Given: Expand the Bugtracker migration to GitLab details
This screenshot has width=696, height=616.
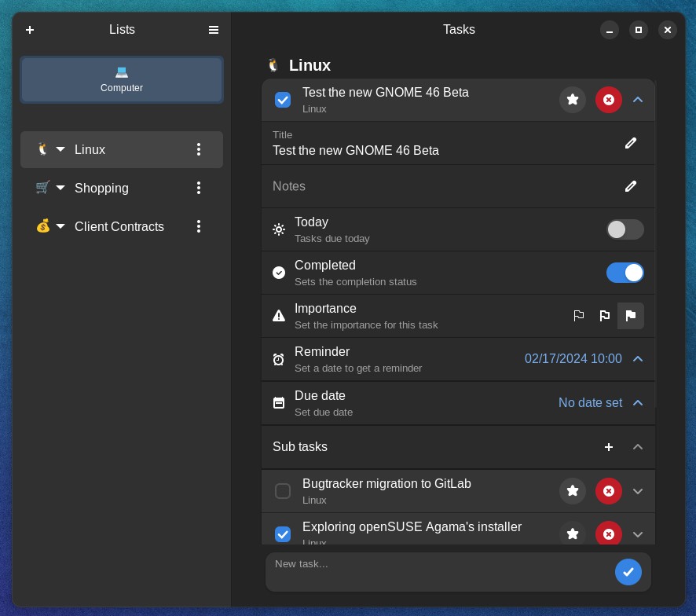Looking at the screenshot, I should click(x=638, y=491).
